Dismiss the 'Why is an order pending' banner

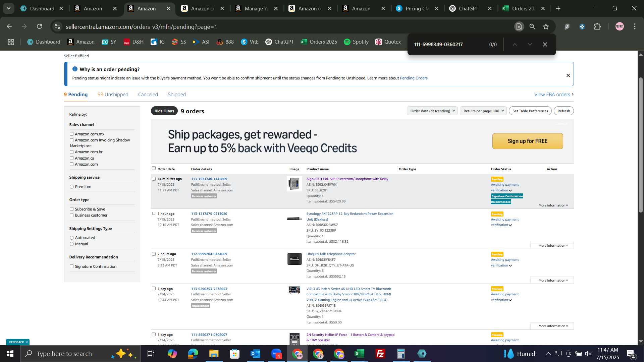568,75
